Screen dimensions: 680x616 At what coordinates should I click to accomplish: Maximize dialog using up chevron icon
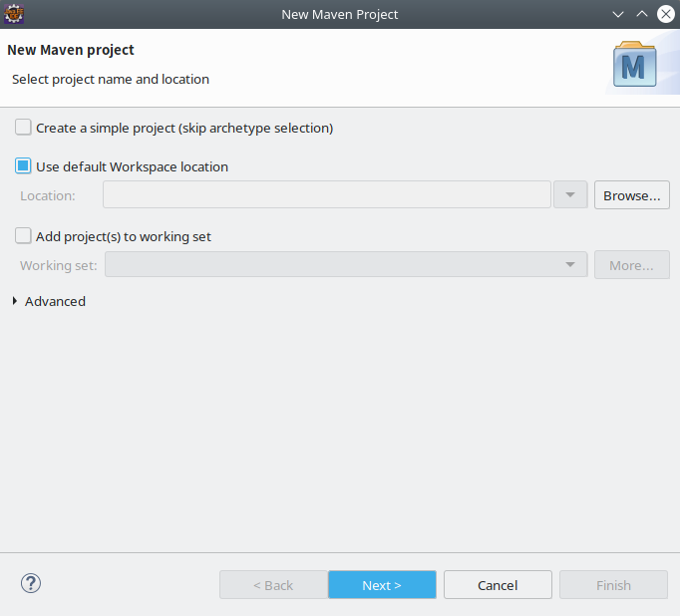pyautogui.click(x=642, y=14)
